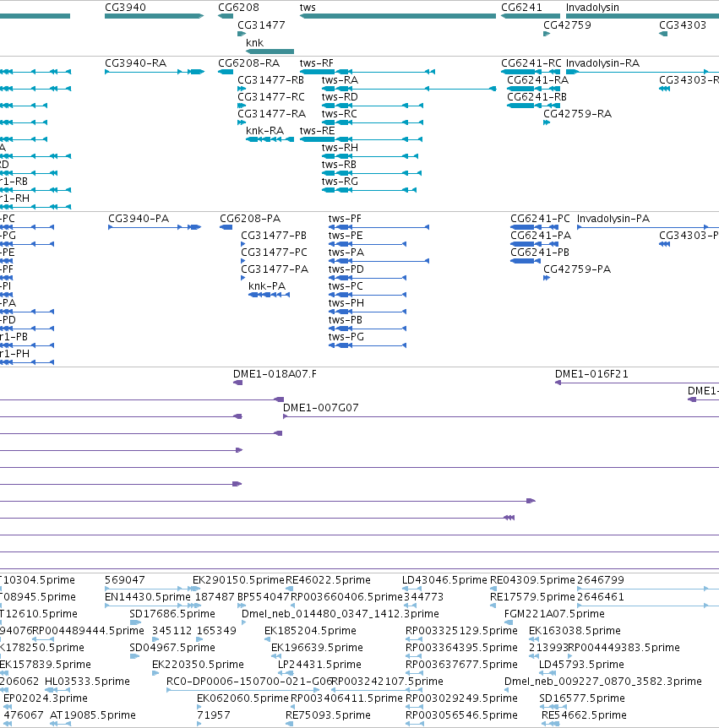Select transcript CG42759-RA
The height and width of the screenshot is (728, 719).
(x=577, y=114)
